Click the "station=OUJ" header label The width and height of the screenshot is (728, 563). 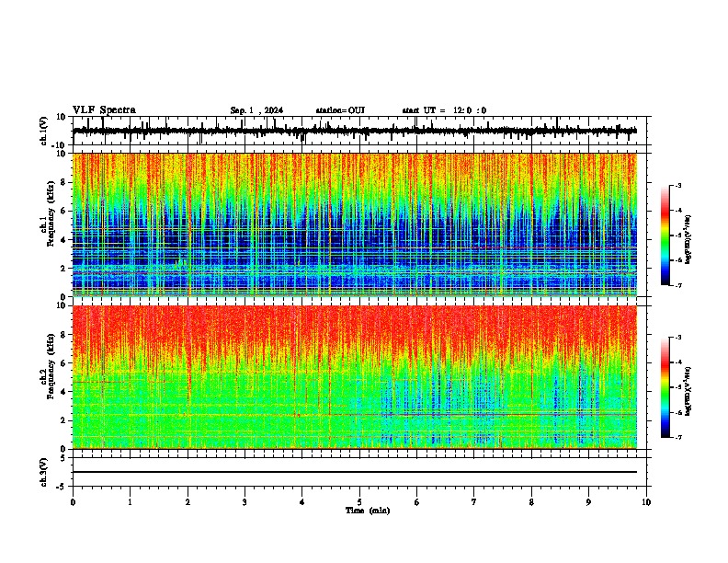[340, 110]
